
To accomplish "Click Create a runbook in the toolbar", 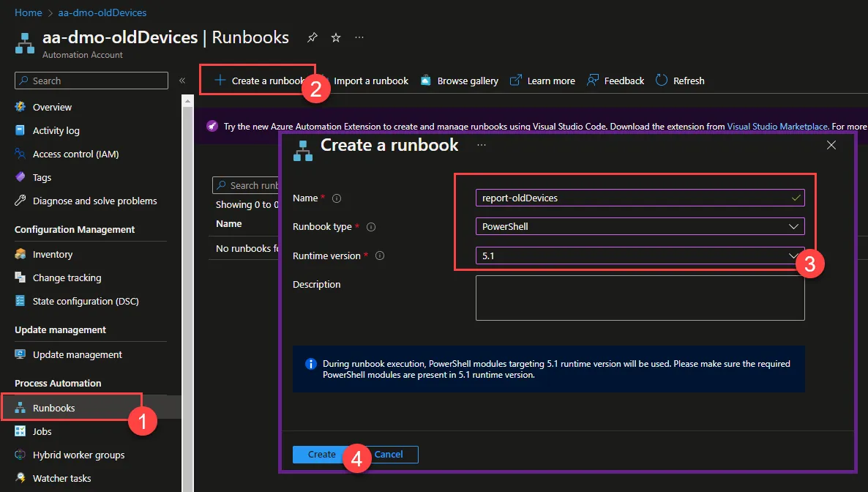I will [x=259, y=81].
